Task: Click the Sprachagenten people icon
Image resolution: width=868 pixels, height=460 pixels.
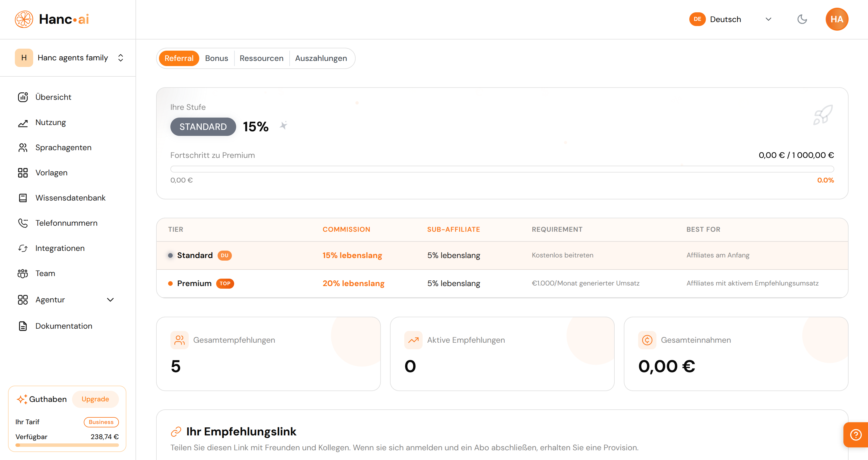Action: coord(23,148)
